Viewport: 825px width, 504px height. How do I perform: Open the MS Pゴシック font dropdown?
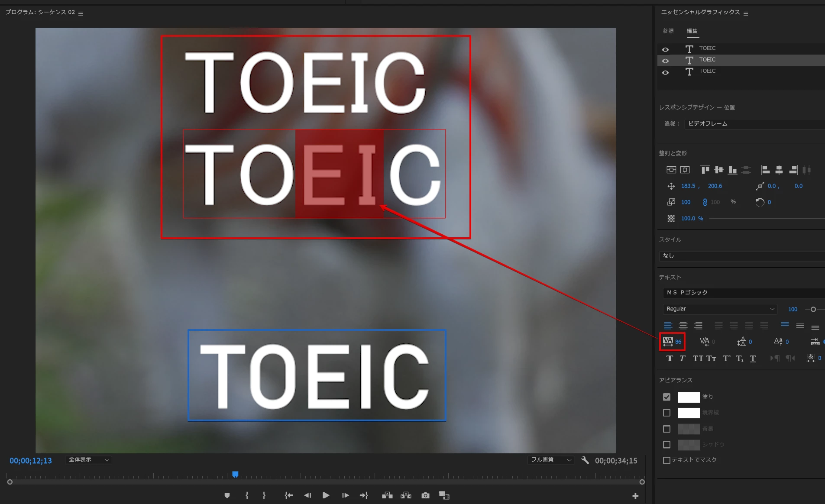click(744, 293)
